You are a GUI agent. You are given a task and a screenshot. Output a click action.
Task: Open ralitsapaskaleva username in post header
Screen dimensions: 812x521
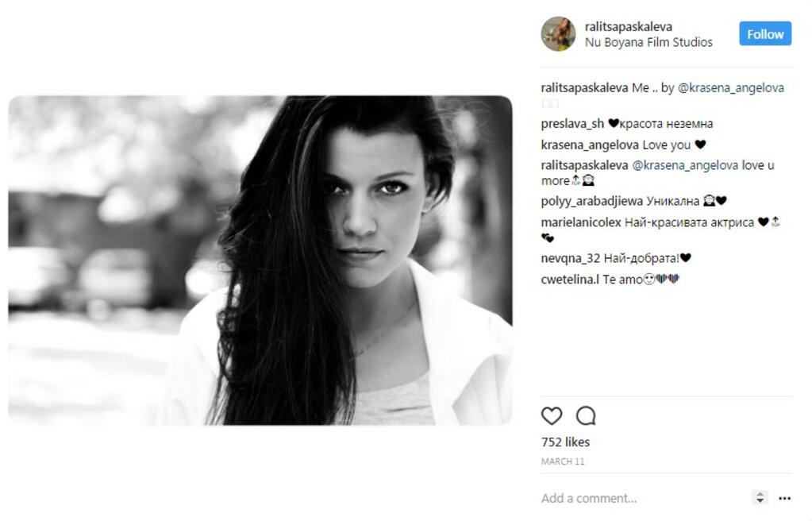point(628,26)
